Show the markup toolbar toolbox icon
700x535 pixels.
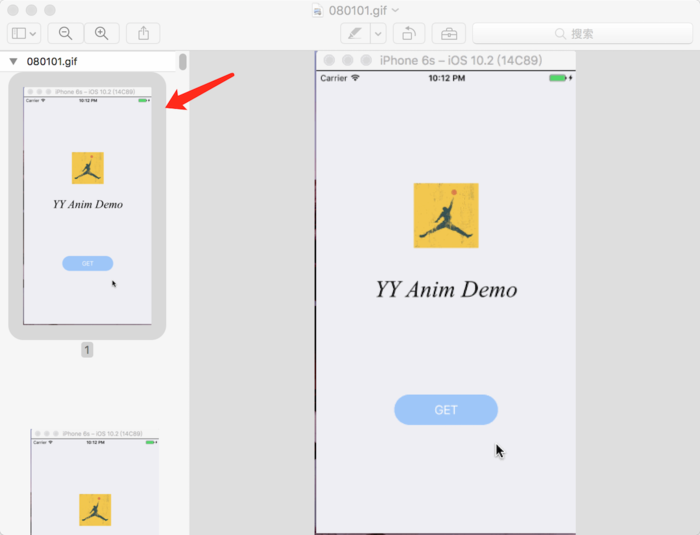[449, 33]
